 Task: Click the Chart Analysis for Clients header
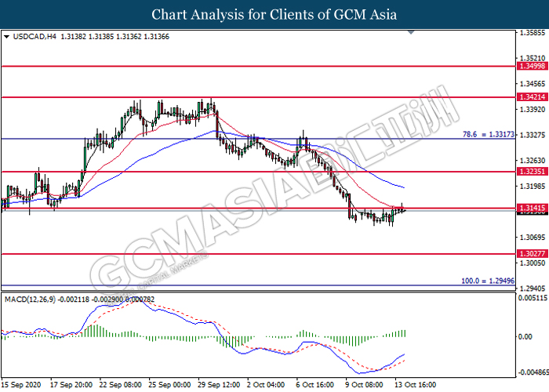(274, 15)
